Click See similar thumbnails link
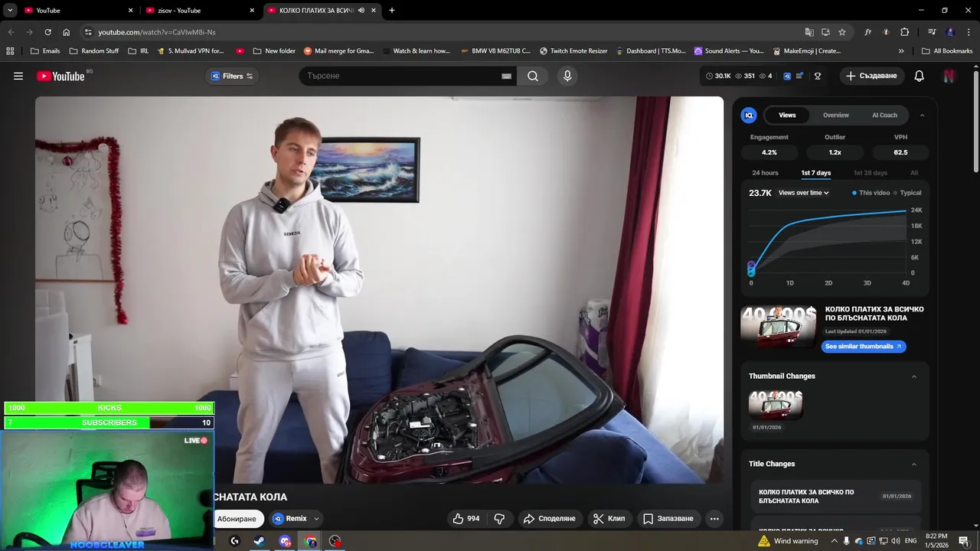This screenshot has width=980, height=551. tap(864, 347)
